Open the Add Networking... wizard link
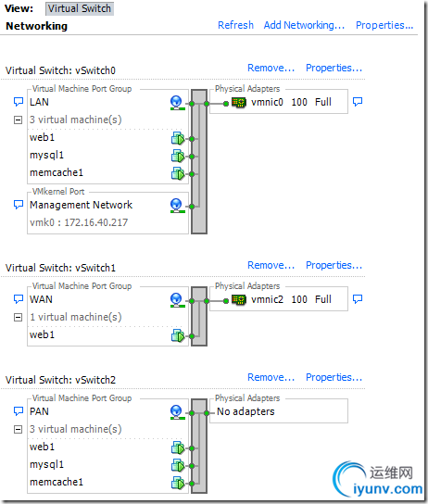Image resolution: width=428 pixels, height=504 pixels. coord(304,25)
